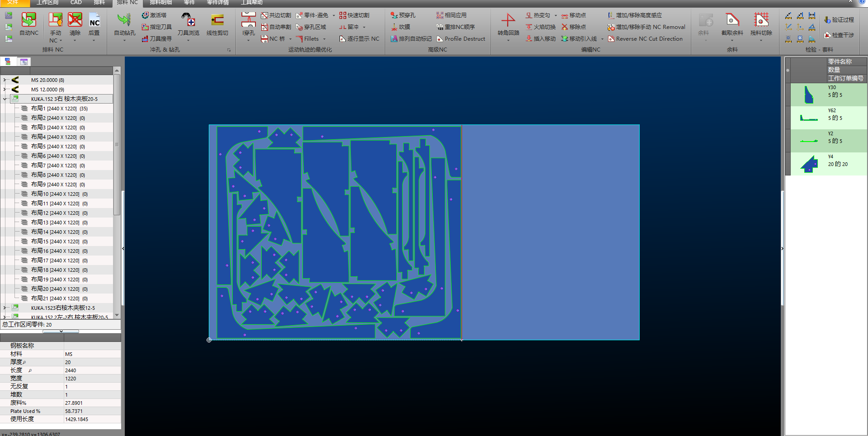Click 穿孔区域 pierce zone
The image size is (868, 436).
tap(311, 27)
